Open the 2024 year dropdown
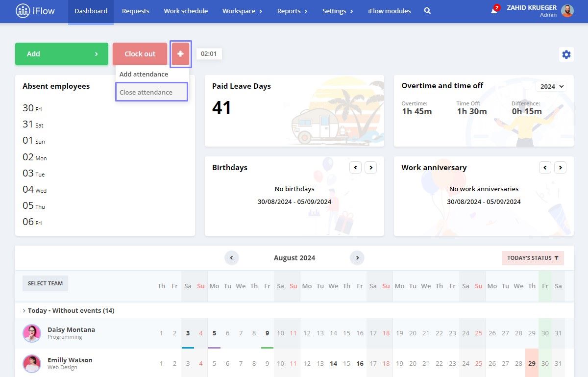The width and height of the screenshot is (588, 377). tap(552, 86)
